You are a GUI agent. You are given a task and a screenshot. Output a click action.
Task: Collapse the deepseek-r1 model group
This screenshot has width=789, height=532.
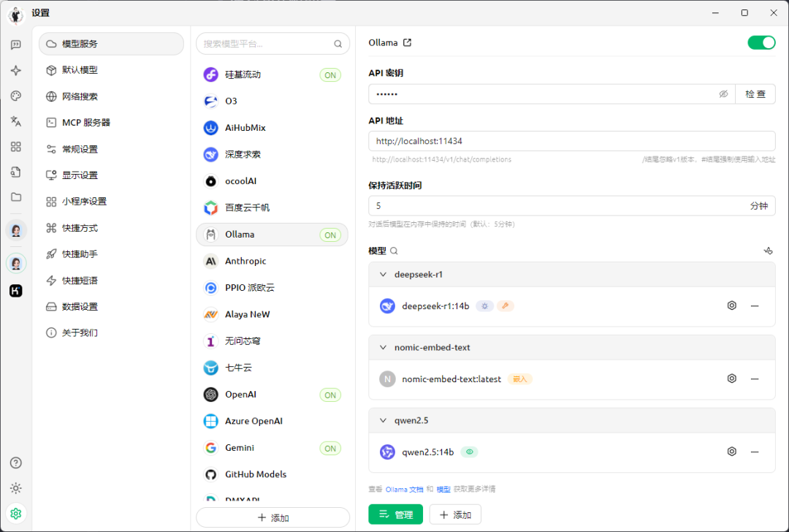click(383, 274)
